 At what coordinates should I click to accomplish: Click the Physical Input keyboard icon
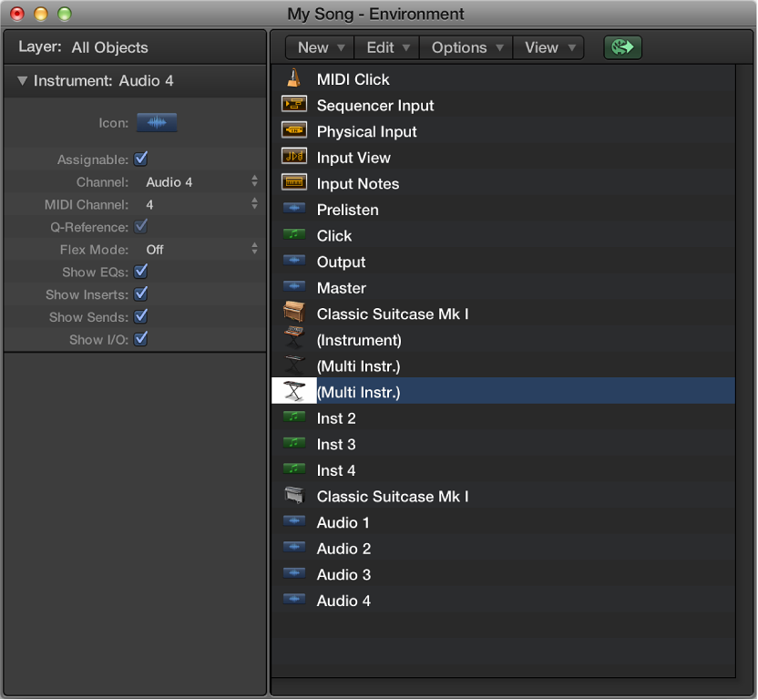point(294,129)
